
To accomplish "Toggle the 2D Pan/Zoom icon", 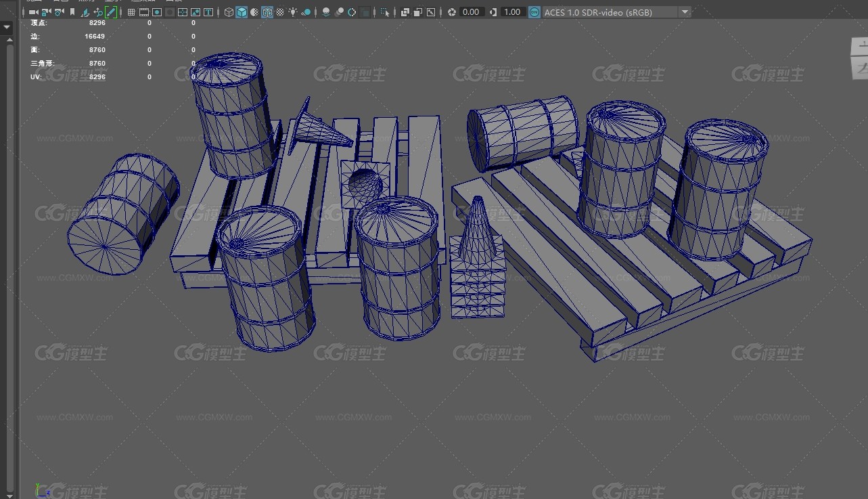I will pos(98,12).
